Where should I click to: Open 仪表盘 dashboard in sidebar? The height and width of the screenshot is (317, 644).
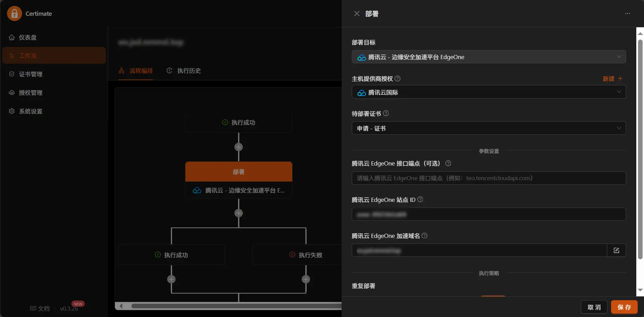coord(54,37)
